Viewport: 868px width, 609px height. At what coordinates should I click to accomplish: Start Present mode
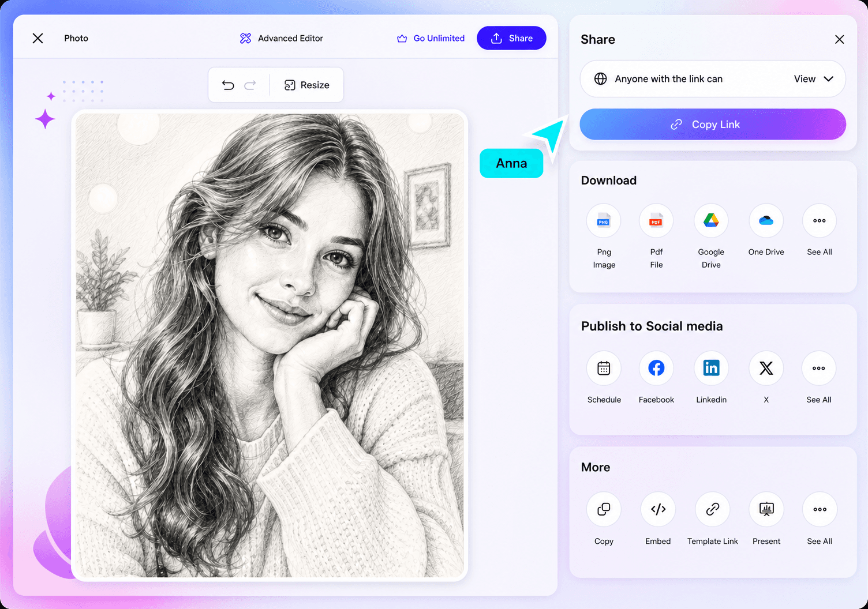pos(766,509)
